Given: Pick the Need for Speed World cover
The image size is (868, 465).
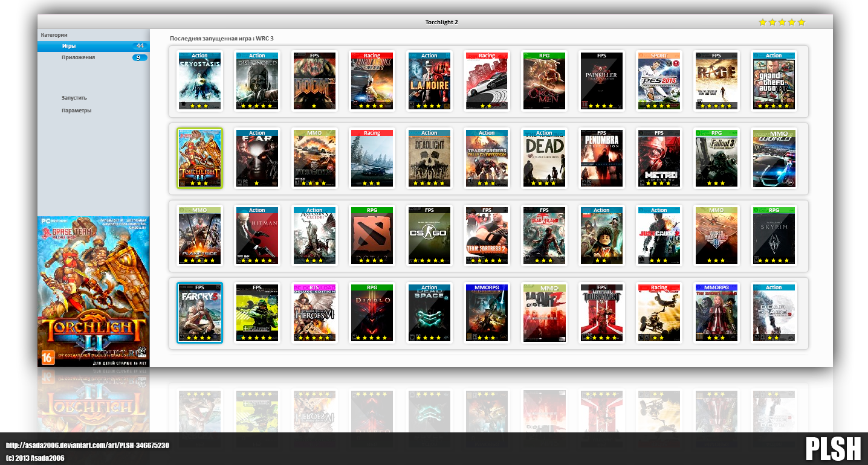Looking at the screenshot, I should point(774,158).
